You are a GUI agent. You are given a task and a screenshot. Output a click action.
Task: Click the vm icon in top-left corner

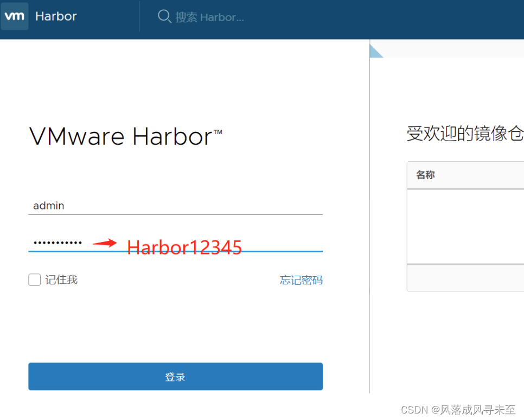coord(14,16)
